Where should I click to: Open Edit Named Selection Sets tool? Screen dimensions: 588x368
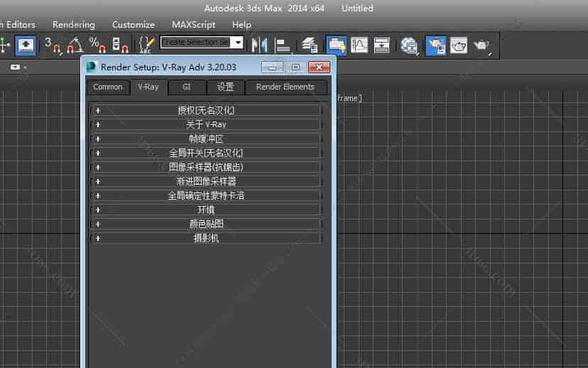pyautogui.click(x=146, y=45)
